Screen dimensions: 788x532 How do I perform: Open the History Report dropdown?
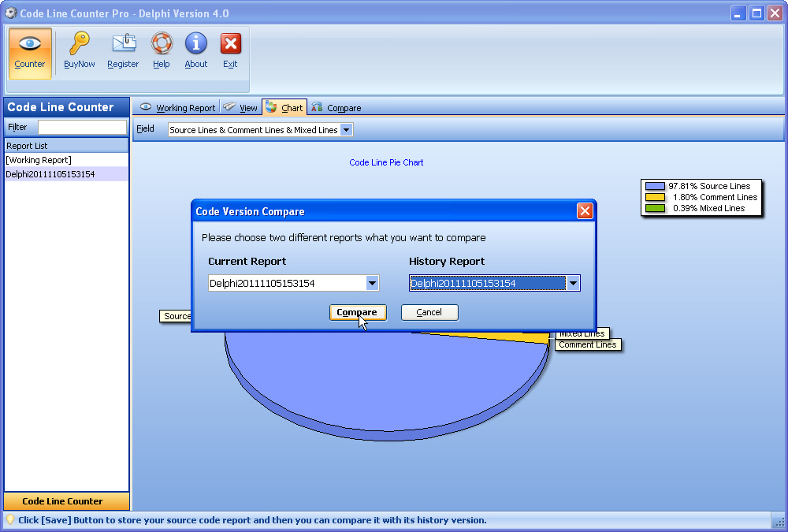click(573, 282)
